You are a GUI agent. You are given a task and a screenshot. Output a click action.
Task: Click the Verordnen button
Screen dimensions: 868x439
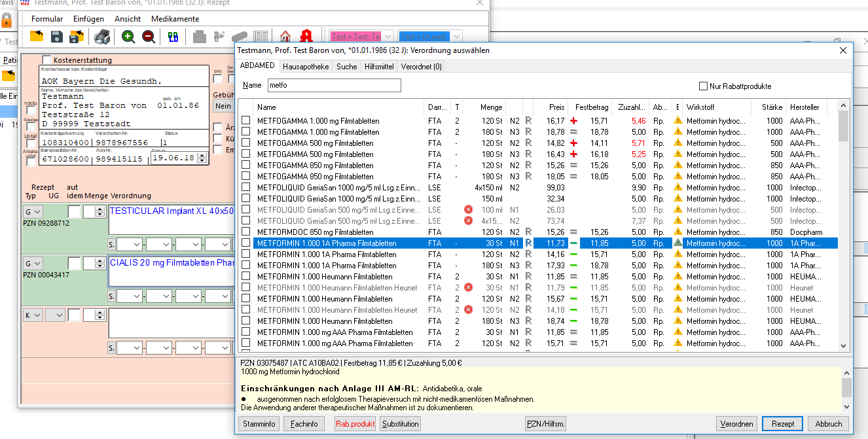[736, 423]
